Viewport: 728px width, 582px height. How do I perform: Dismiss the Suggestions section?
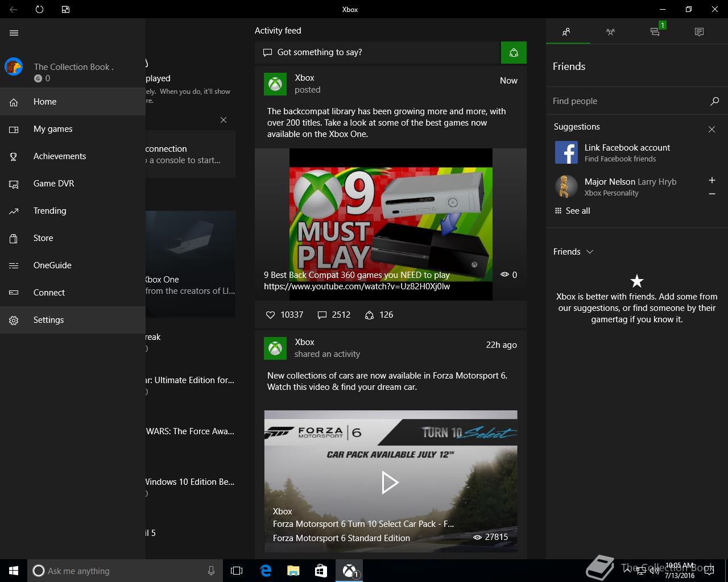(712, 130)
